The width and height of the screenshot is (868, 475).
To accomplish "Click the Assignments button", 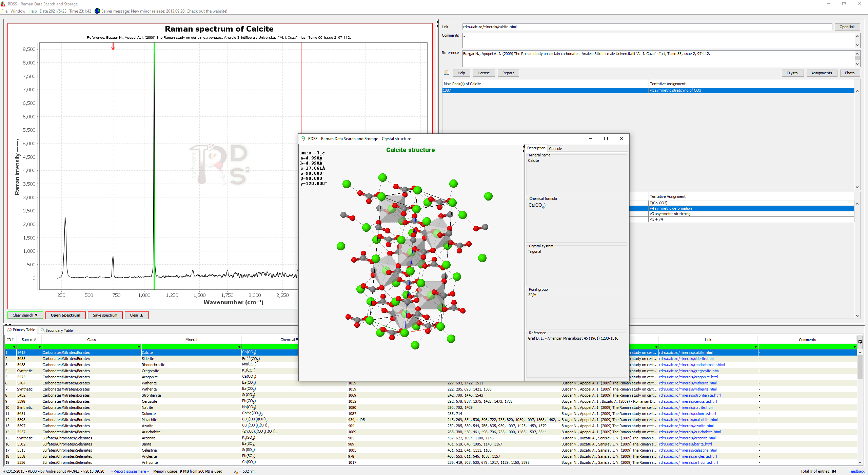I will pyautogui.click(x=822, y=73).
